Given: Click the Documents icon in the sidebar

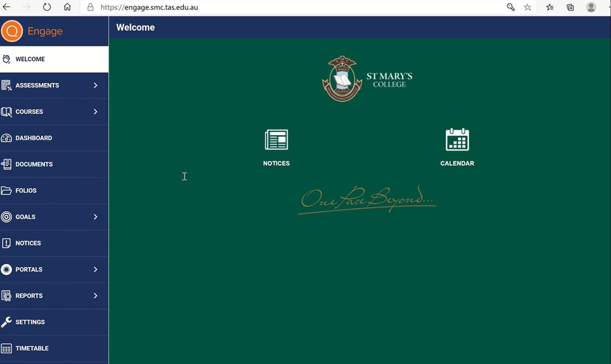Looking at the screenshot, I should pyautogui.click(x=7, y=164).
